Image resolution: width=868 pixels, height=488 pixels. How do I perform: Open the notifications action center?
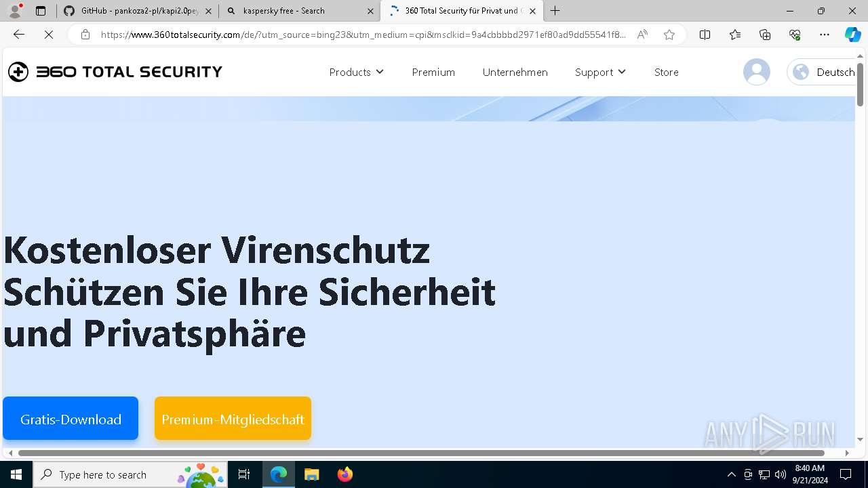pyautogui.click(x=846, y=474)
